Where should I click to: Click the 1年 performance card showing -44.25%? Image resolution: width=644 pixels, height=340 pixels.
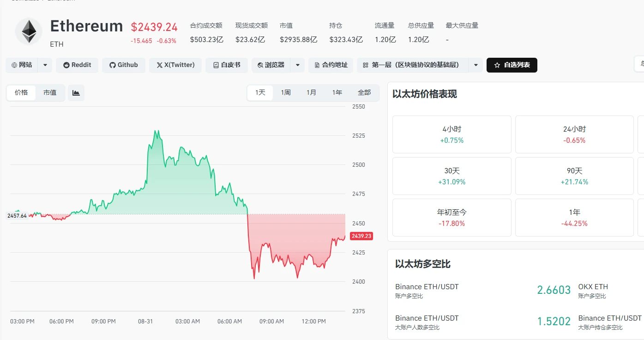click(574, 218)
